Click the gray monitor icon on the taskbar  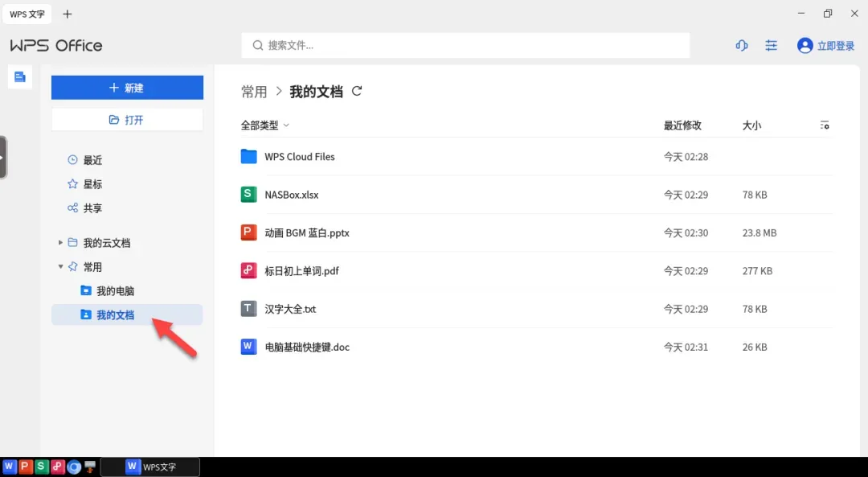click(90, 467)
